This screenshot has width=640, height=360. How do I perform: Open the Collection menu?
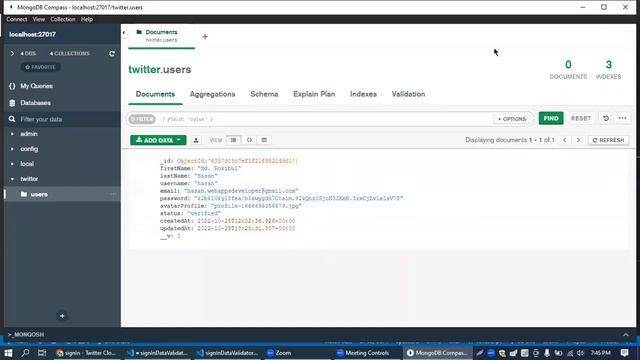pyautogui.click(x=62, y=19)
